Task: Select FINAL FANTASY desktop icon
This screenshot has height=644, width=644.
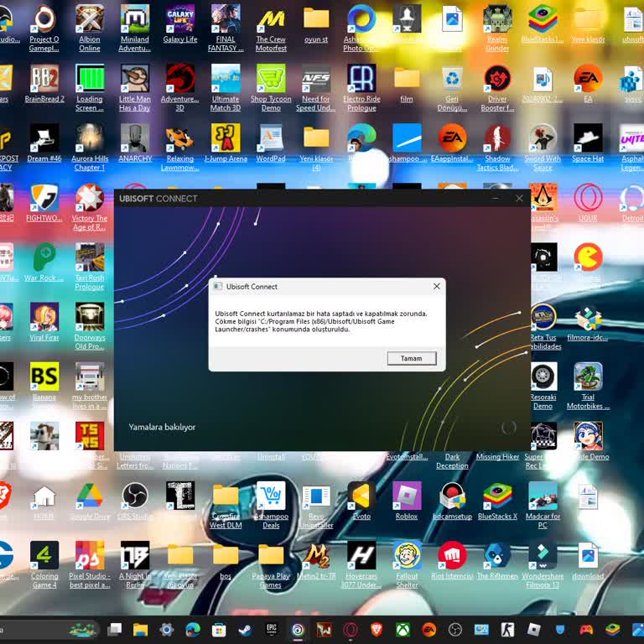Action: click(x=226, y=29)
